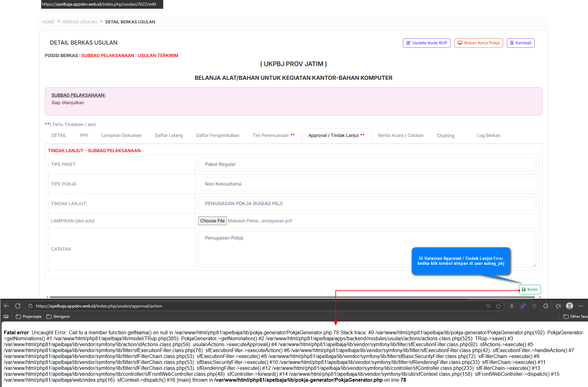Open the Shinigami favorites folder

pyautogui.click(x=58, y=317)
